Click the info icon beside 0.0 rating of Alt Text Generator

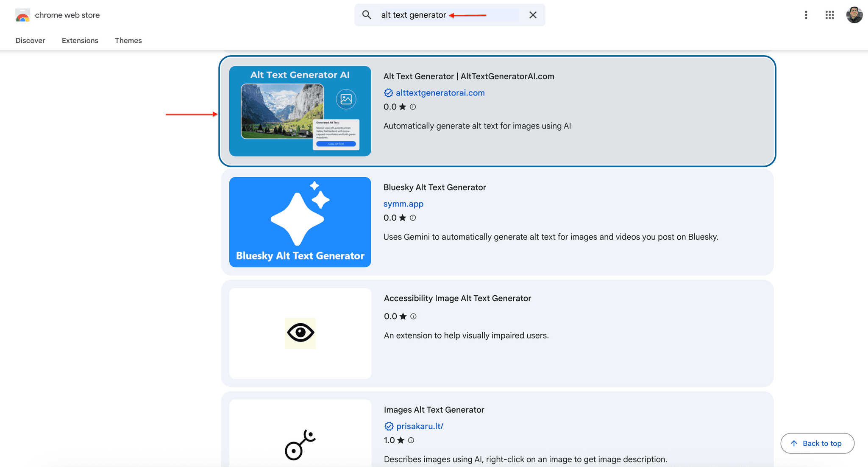click(412, 107)
